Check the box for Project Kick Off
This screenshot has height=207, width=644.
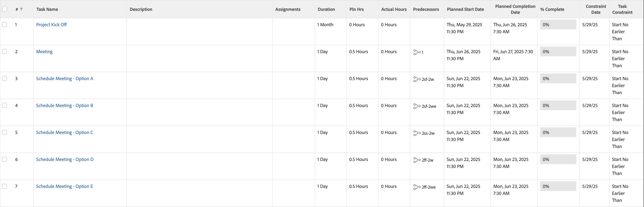tap(5, 24)
